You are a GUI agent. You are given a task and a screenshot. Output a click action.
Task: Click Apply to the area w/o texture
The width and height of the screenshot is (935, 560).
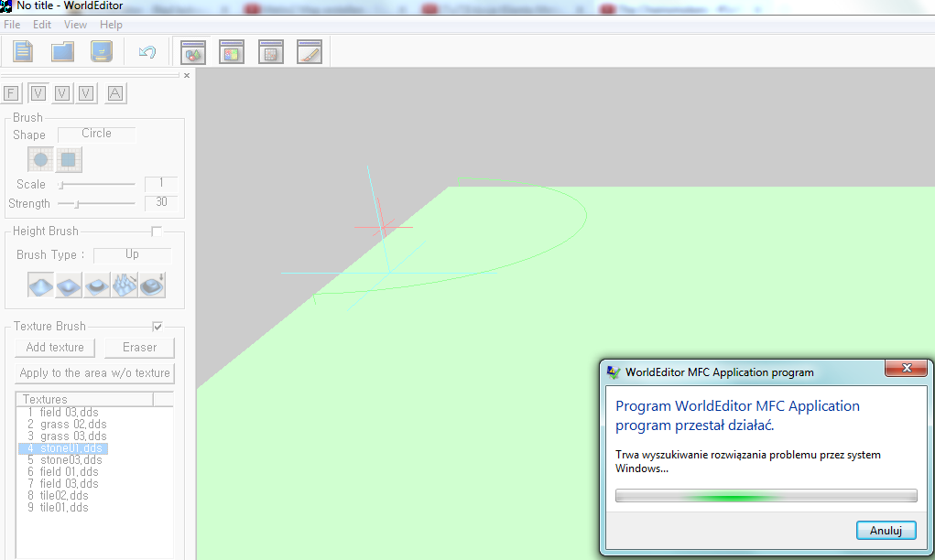95,373
